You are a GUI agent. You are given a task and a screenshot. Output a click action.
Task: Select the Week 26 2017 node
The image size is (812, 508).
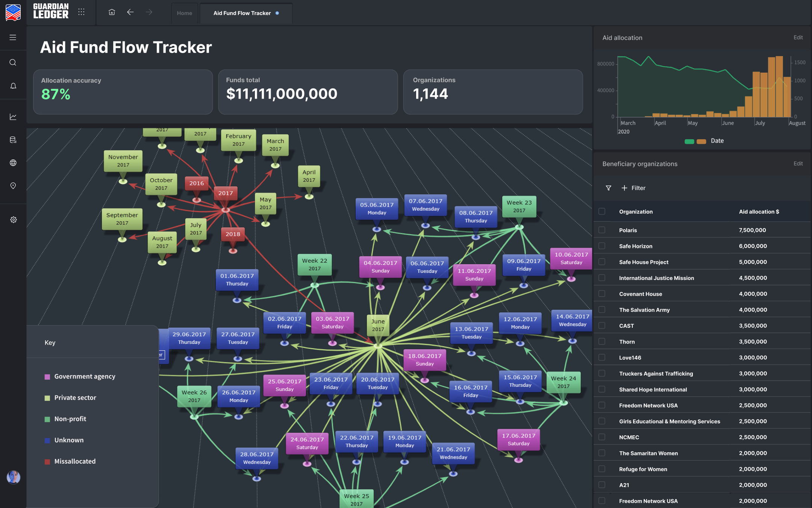tap(194, 396)
